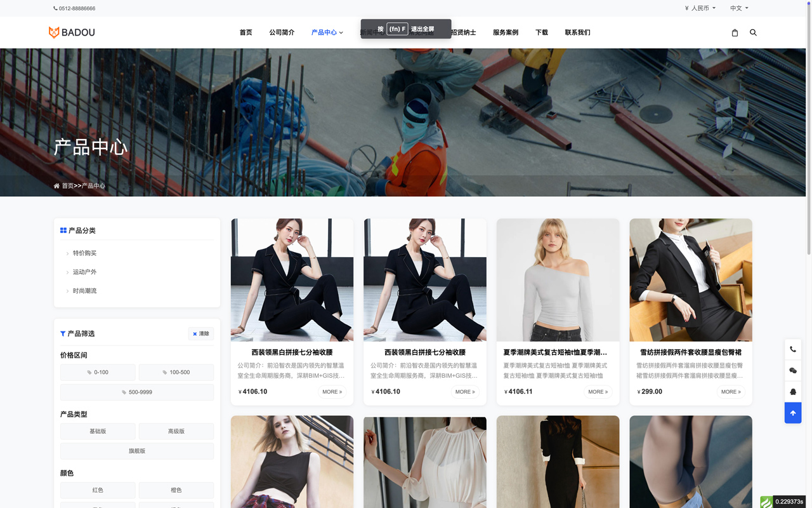The height and width of the screenshot is (508, 812).
Task: Enable the 基础版 product type filter
Action: coord(97,431)
